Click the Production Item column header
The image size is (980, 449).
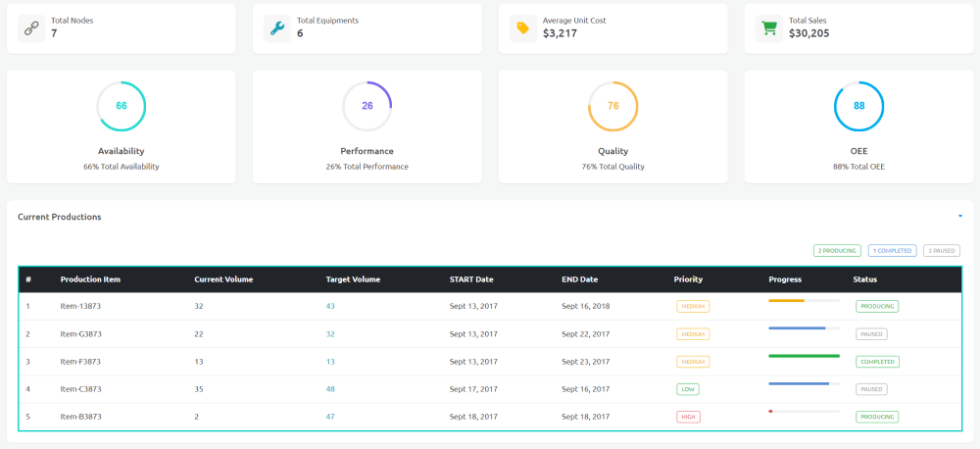[x=90, y=279]
